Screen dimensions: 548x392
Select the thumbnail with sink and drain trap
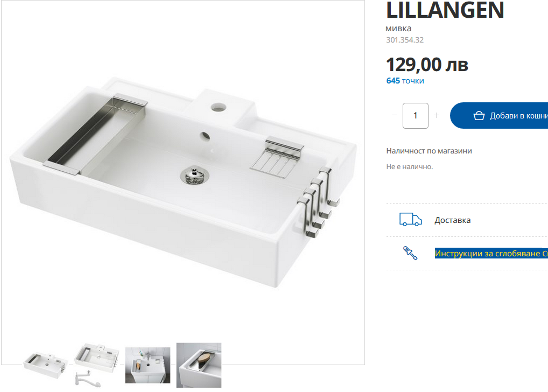[x=97, y=365]
